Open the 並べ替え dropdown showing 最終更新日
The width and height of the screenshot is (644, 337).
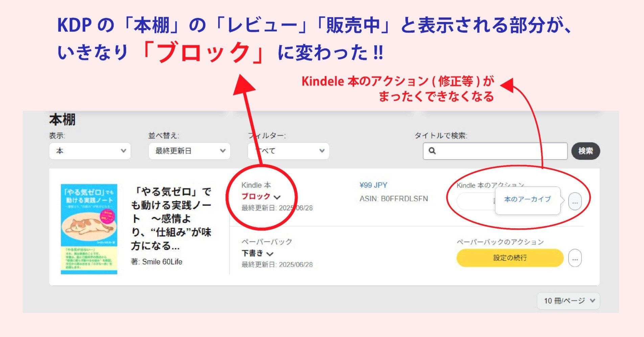pyautogui.click(x=189, y=151)
